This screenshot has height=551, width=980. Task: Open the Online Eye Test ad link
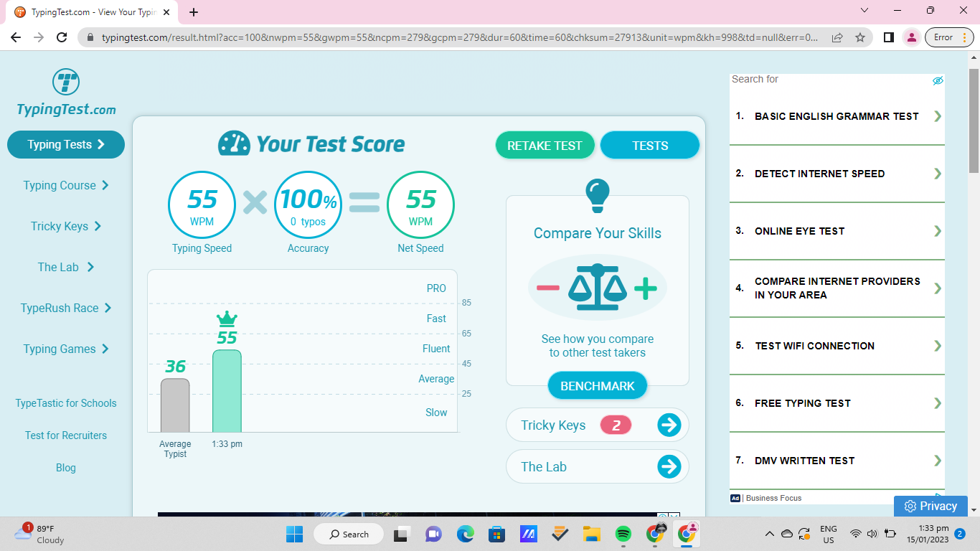799,231
